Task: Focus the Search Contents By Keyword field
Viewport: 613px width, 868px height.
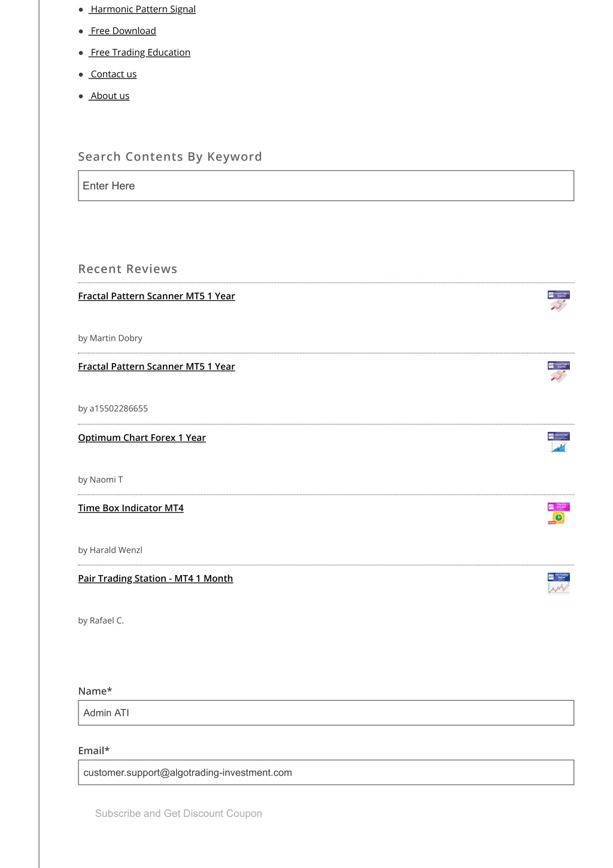Action: click(x=326, y=186)
